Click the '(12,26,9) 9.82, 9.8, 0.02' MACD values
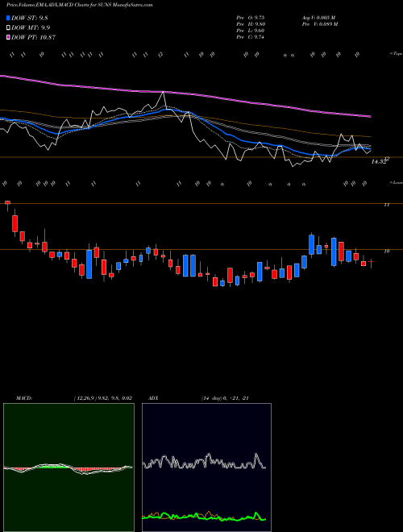The image size is (403, 532). [102, 398]
